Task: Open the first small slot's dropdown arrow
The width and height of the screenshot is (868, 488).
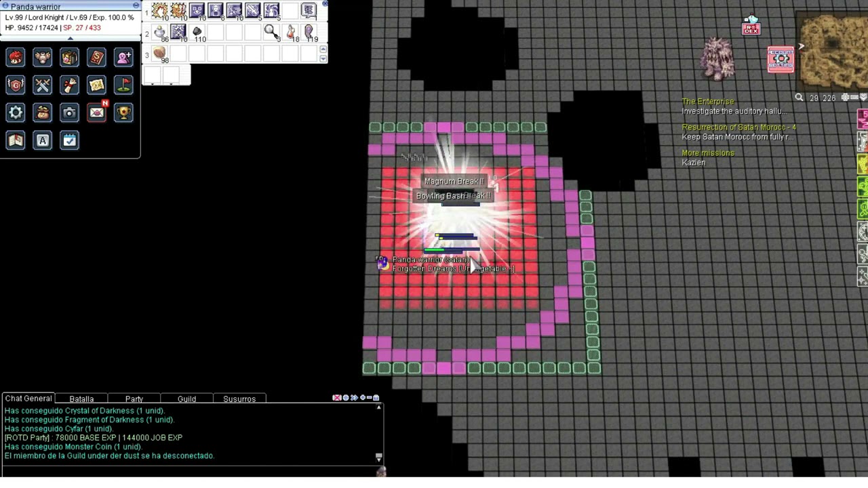Action: coord(152,84)
